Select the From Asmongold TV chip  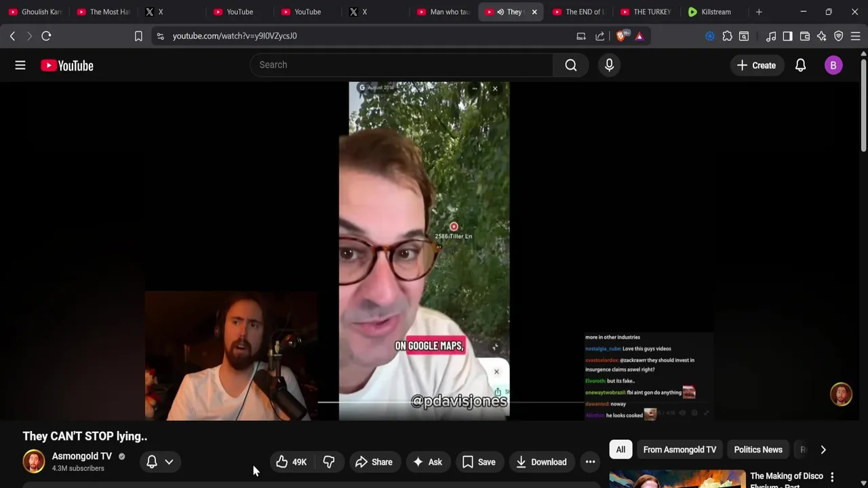(679, 449)
